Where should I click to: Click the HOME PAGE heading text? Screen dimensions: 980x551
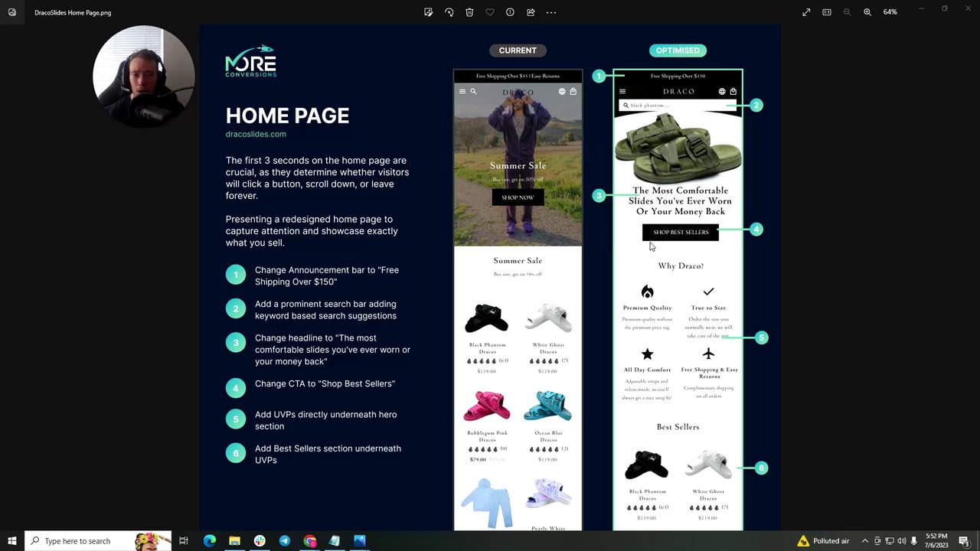coord(287,116)
